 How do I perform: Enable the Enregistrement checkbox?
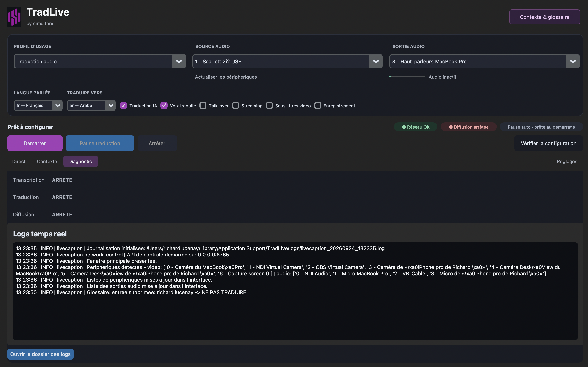click(318, 106)
